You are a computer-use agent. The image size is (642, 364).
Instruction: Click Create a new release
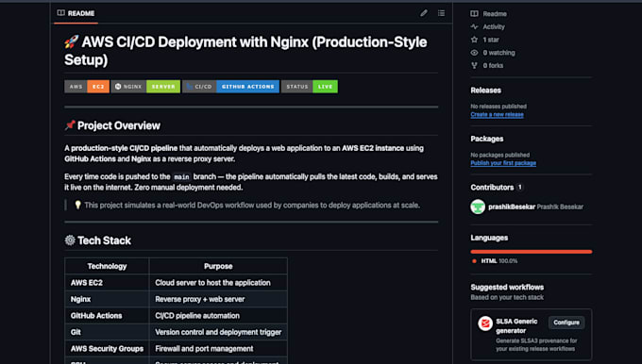(x=497, y=114)
